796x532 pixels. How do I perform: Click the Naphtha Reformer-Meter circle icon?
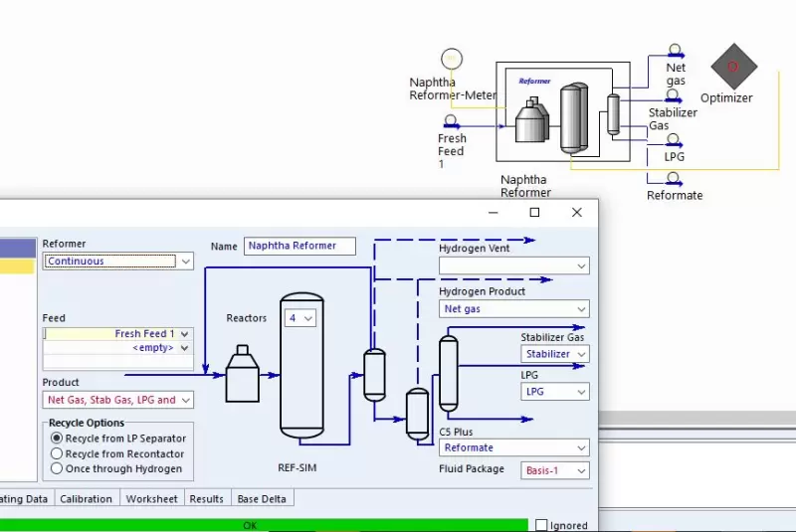point(452,59)
